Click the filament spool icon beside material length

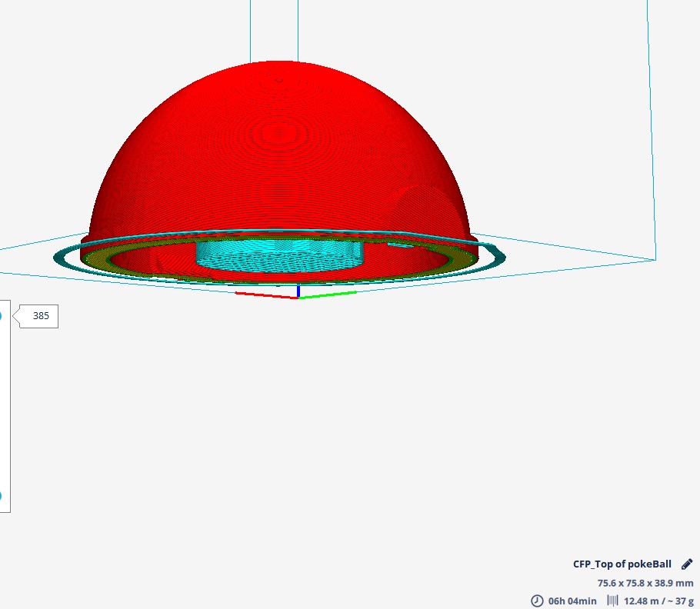coord(612,601)
